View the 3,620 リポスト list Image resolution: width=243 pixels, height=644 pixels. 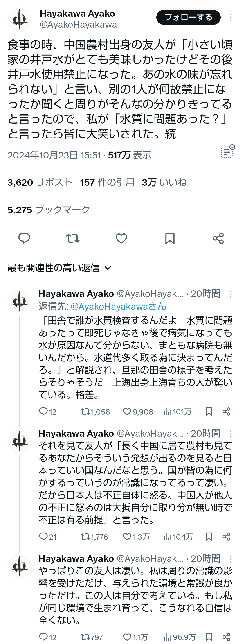40,183
